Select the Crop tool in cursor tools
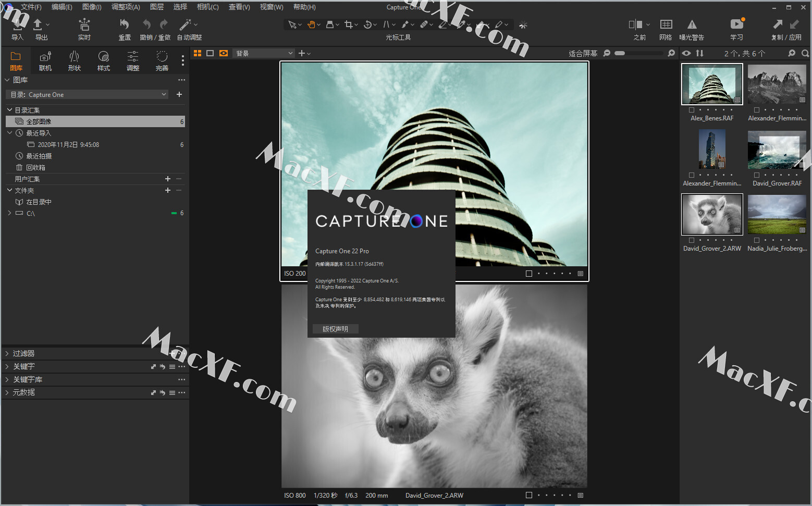 point(348,24)
